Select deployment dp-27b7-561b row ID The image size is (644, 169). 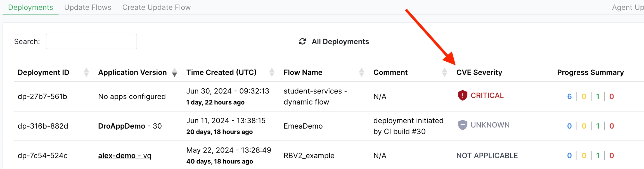pos(42,96)
